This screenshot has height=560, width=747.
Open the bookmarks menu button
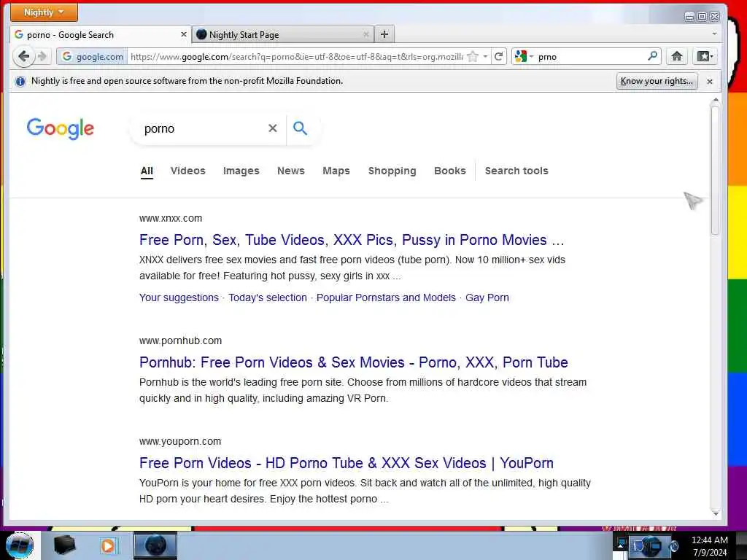(705, 56)
